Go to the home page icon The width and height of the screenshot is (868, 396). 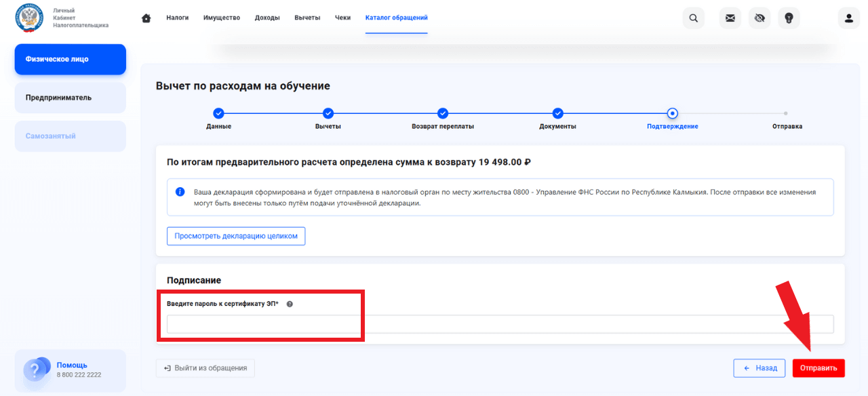[x=146, y=18]
